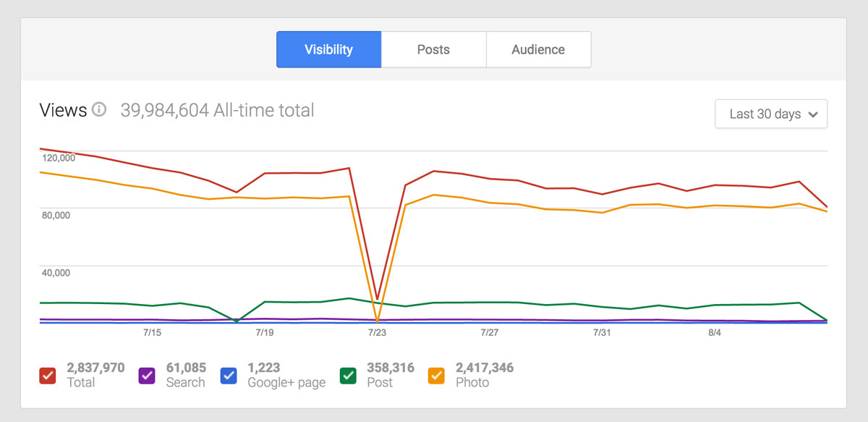Click the 8/4 date label on chart axis

pos(715,333)
